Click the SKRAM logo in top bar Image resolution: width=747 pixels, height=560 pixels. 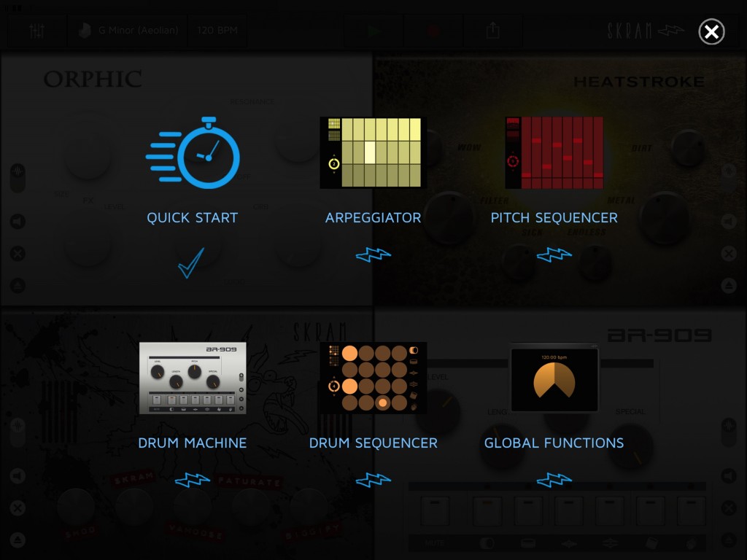pyautogui.click(x=645, y=31)
